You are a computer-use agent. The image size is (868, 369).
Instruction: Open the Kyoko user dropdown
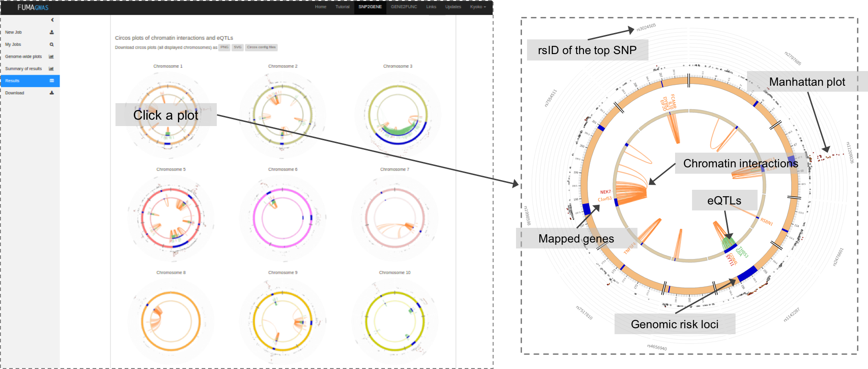click(x=478, y=7)
